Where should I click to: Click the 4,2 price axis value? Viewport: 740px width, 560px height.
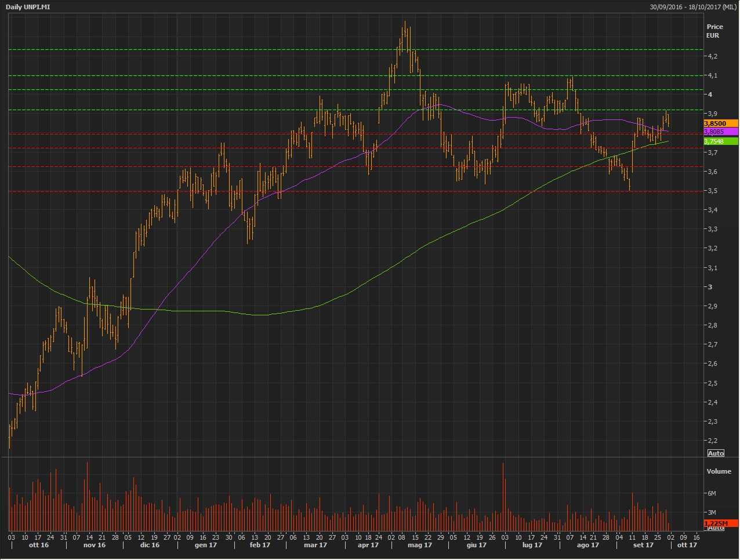(x=712, y=56)
